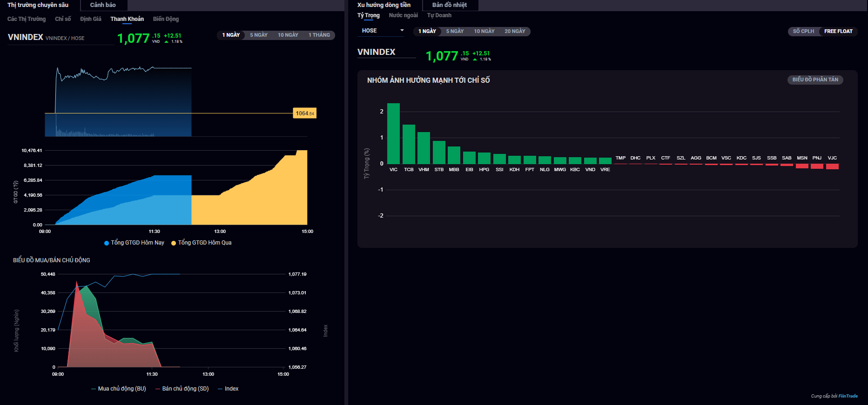868x405 pixels.
Task: Select 5 NGÀY in the left VNINDEX panel
Action: (258, 35)
